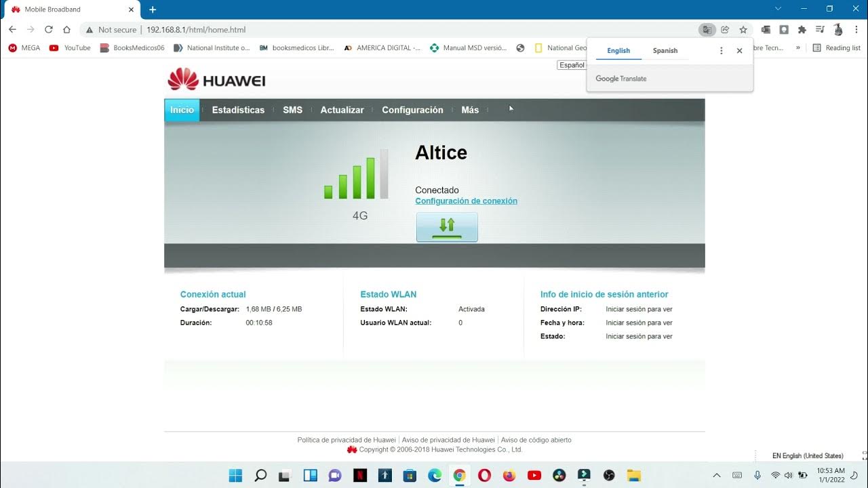This screenshot has width=868, height=488.
Task: Click the taskbar clock showing 10:53 AM
Action: (831, 475)
